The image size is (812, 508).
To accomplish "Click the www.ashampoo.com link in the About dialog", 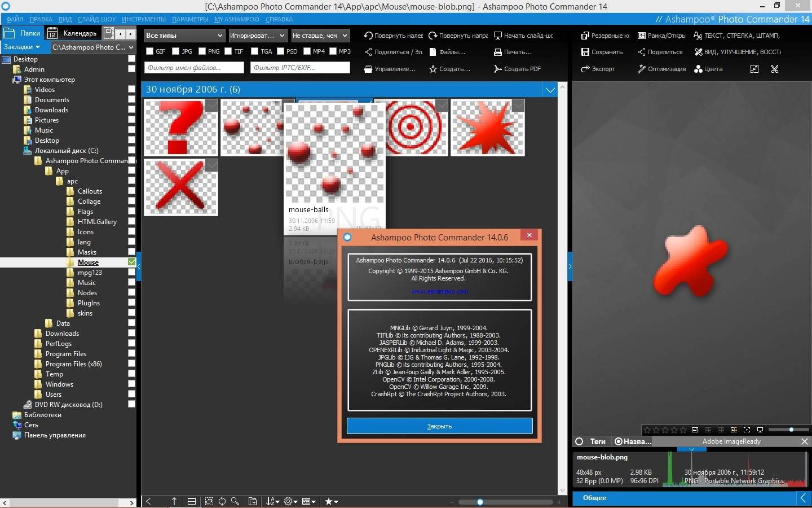I will point(440,292).
